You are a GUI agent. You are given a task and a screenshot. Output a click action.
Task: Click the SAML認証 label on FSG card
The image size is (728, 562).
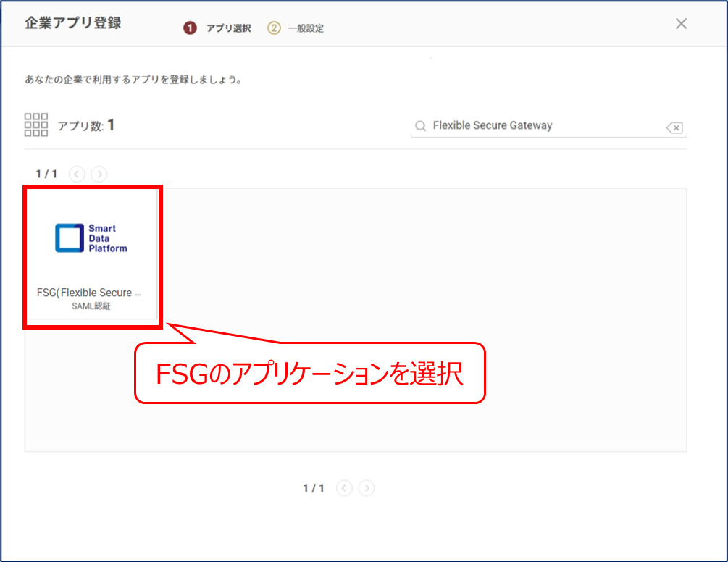(x=91, y=306)
